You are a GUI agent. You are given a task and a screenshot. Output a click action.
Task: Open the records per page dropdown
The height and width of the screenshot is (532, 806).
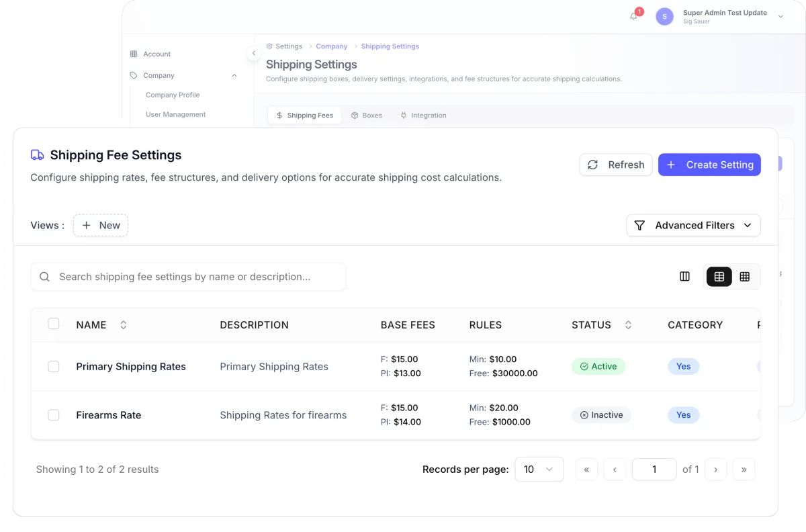click(x=539, y=470)
